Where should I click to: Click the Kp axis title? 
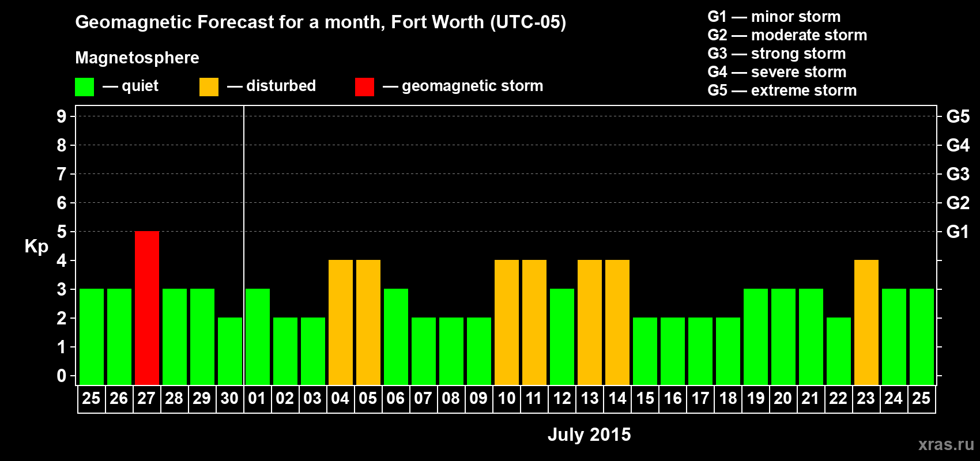click(36, 247)
